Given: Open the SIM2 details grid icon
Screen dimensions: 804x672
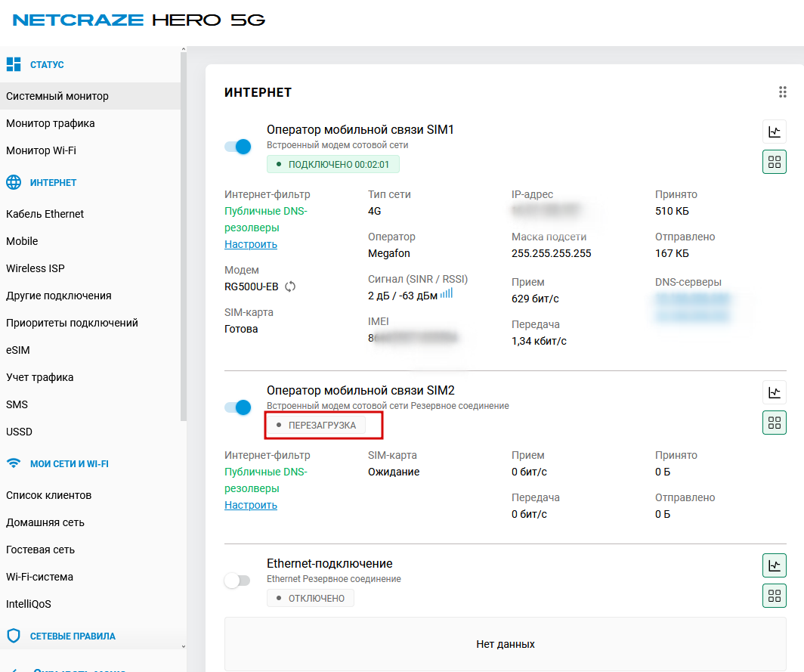Looking at the screenshot, I should [x=774, y=423].
